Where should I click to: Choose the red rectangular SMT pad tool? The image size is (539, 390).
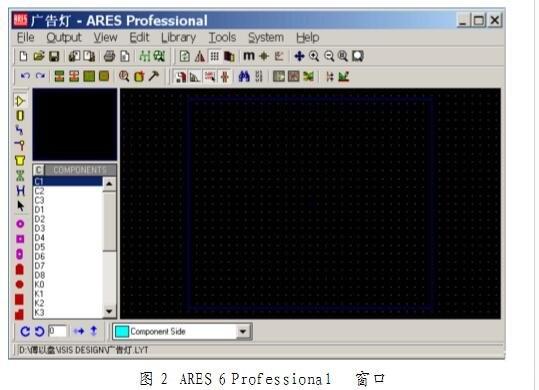pos(19,299)
